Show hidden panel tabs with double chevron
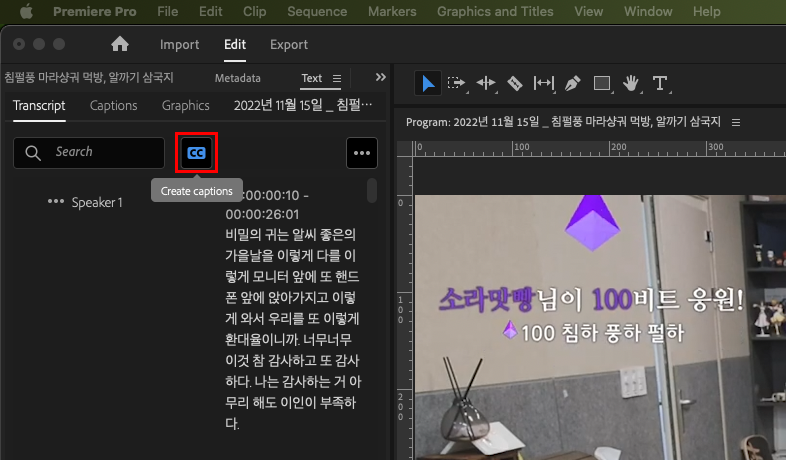 pyautogui.click(x=380, y=77)
